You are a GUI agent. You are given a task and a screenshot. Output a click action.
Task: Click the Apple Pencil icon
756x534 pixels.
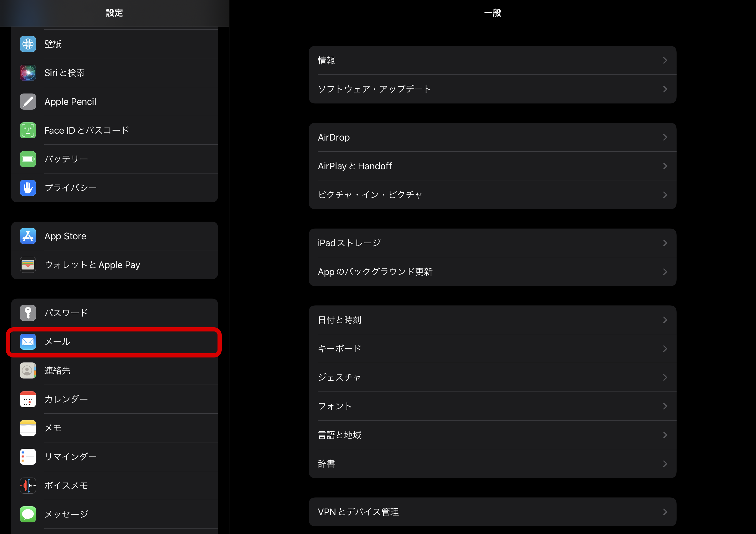[28, 101]
